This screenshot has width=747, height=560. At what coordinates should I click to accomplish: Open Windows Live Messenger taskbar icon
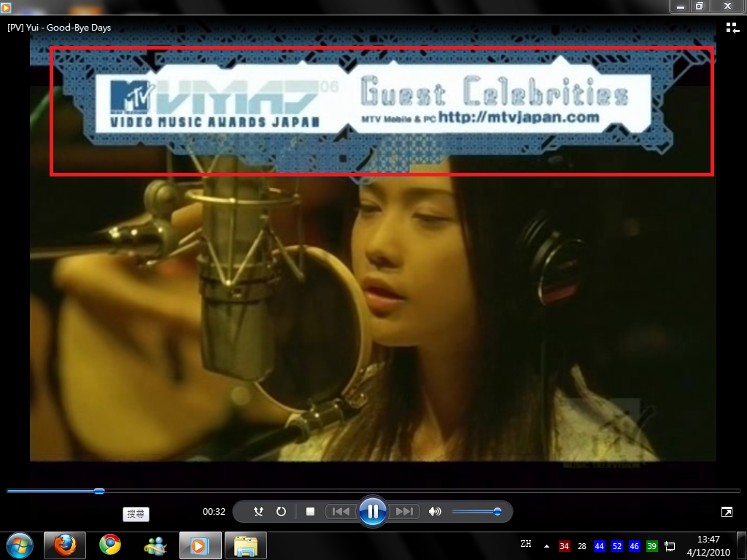(155, 545)
